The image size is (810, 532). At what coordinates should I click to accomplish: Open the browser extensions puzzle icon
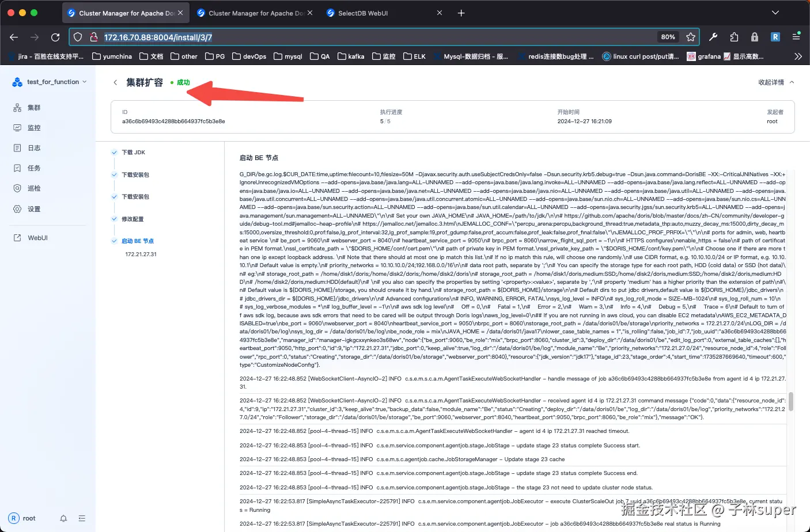pyautogui.click(x=734, y=37)
